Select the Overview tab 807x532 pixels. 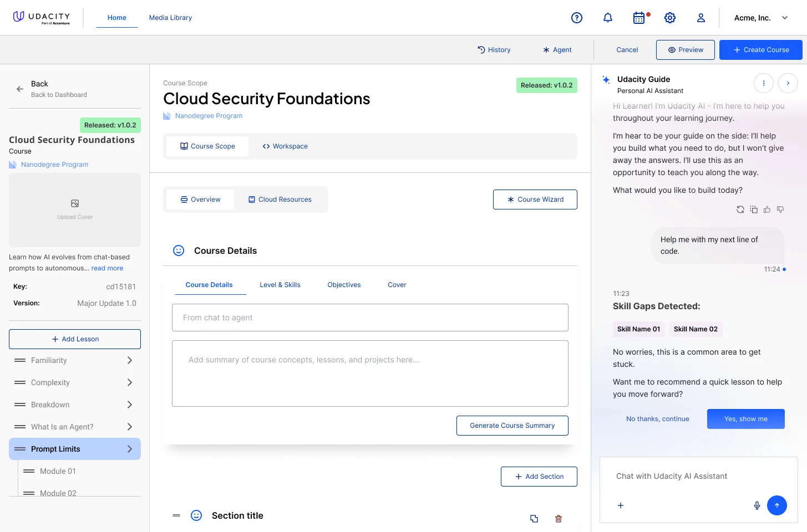click(200, 199)
